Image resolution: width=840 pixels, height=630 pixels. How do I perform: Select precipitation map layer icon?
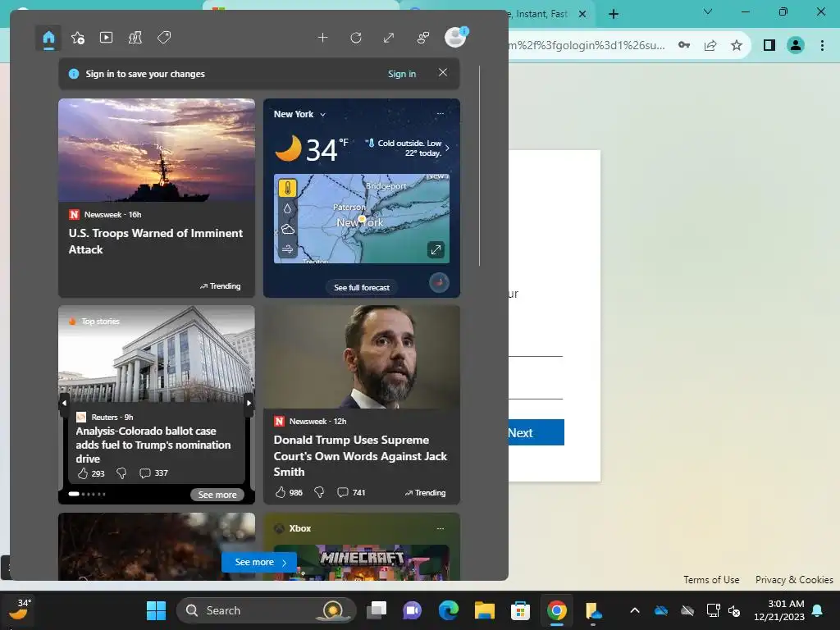288,209
